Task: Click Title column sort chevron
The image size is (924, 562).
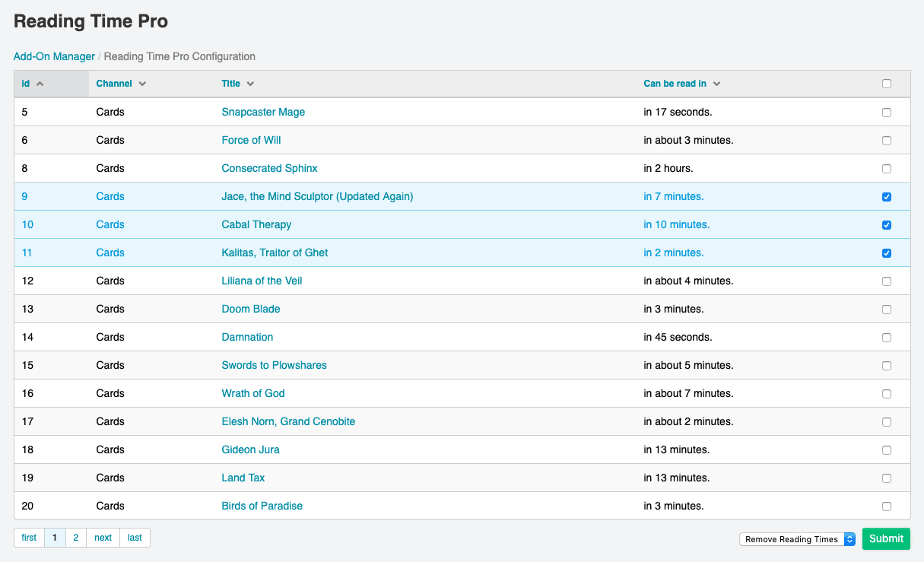Action: [x=250, y=84]
